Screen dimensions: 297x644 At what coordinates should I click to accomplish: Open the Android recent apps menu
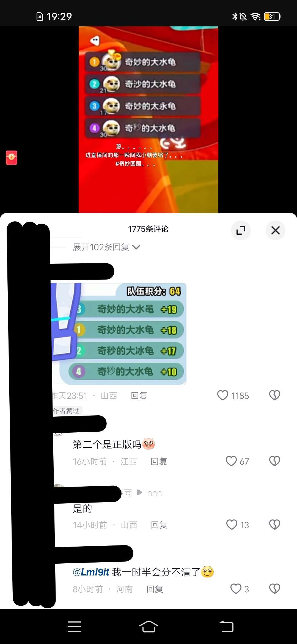click(x=75, y=627)
